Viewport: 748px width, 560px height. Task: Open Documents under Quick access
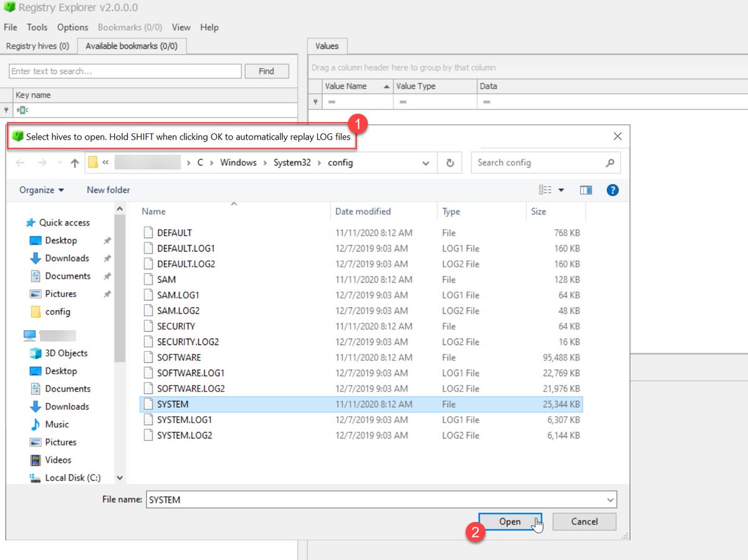tap(68, 276)
